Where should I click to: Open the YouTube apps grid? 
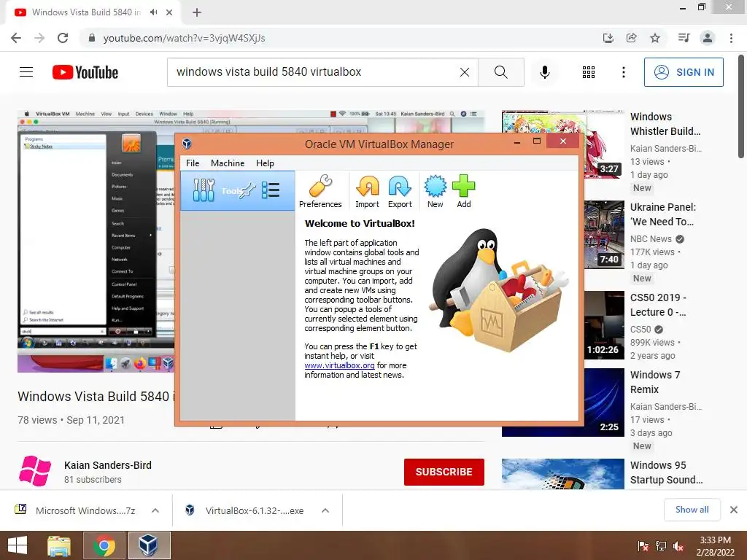[x=589, y=72]
